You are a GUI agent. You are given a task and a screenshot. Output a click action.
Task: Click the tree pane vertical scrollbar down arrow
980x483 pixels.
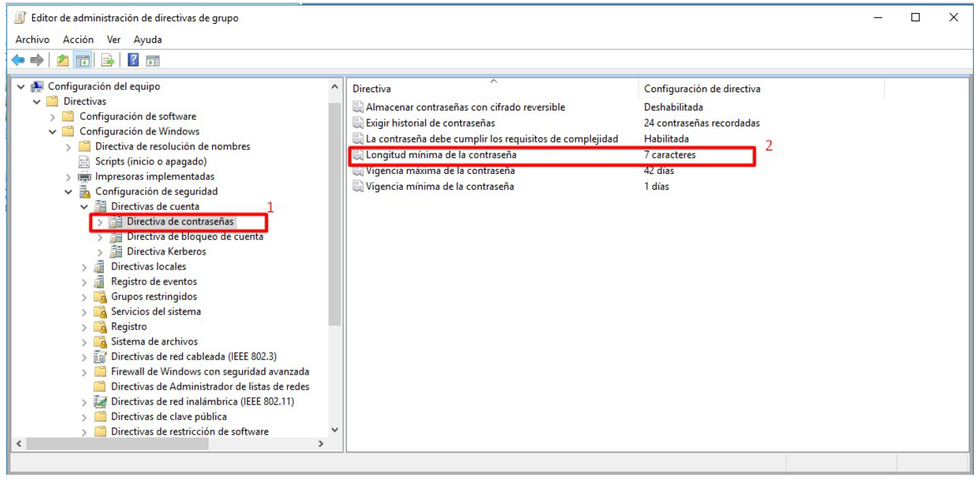click(334, 429)
